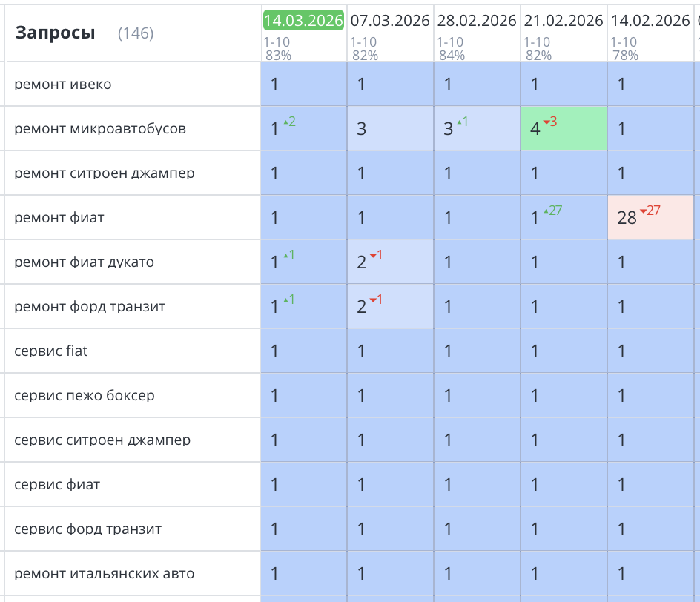Click the red down arrow beside 28

[x=643, y=211]
